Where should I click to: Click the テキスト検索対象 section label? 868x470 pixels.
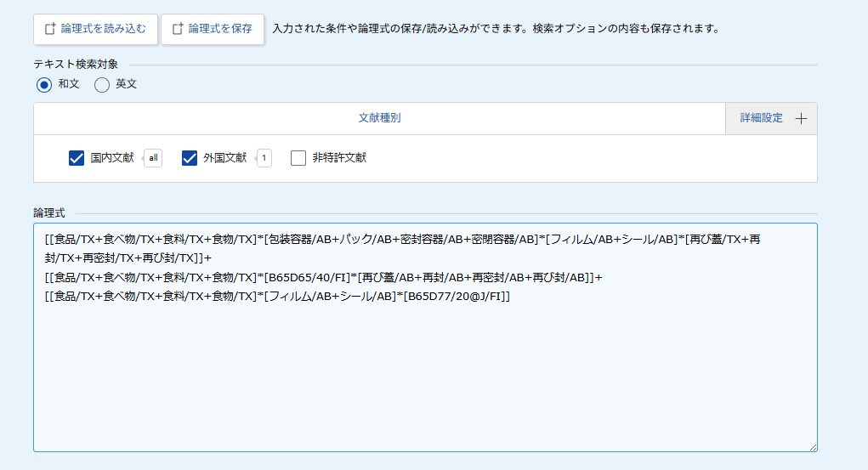[76, 65]
